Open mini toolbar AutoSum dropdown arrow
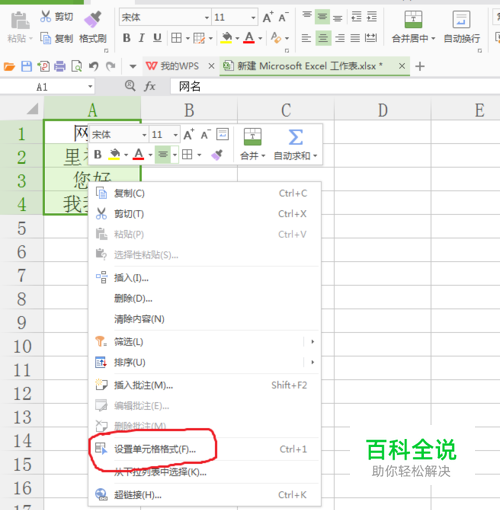Viewport: 500px width, 510px height. pos(315,156)
